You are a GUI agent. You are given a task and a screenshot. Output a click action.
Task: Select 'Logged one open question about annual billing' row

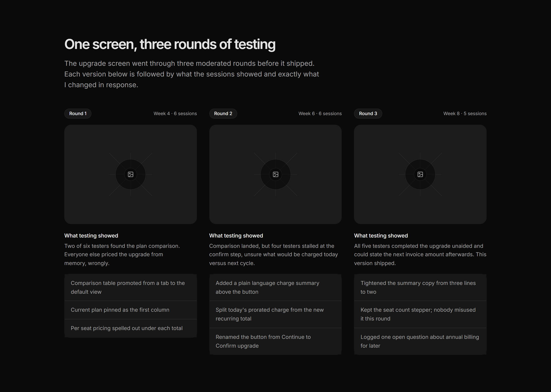[420, 341]
